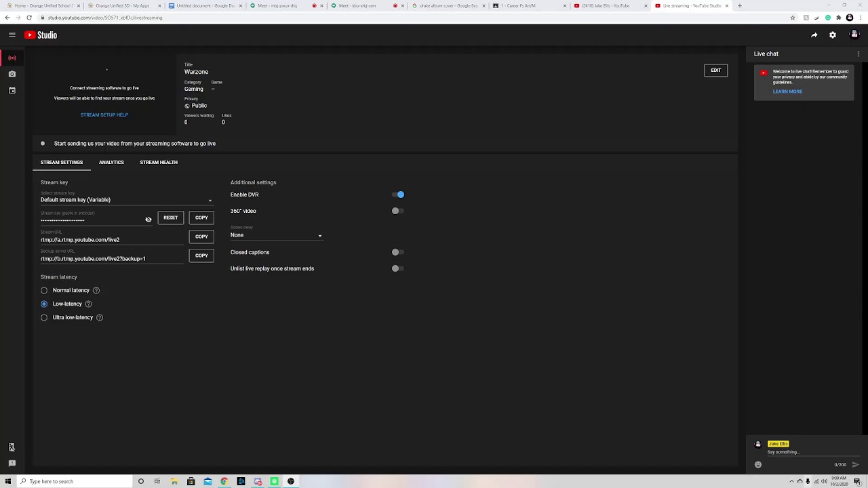Open OBS Studio icon in the taskbar
The image size is (868, 488).
[x=291, y=481]
